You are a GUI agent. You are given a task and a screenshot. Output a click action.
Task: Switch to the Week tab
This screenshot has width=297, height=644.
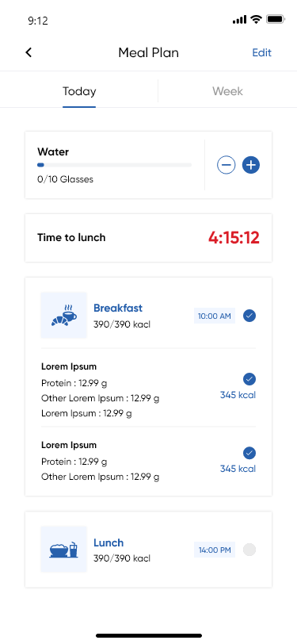coord(227,90)
